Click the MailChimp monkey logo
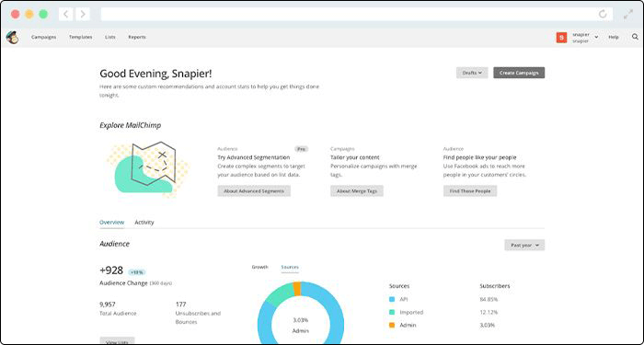644x345 pixels. pos(12,38)
